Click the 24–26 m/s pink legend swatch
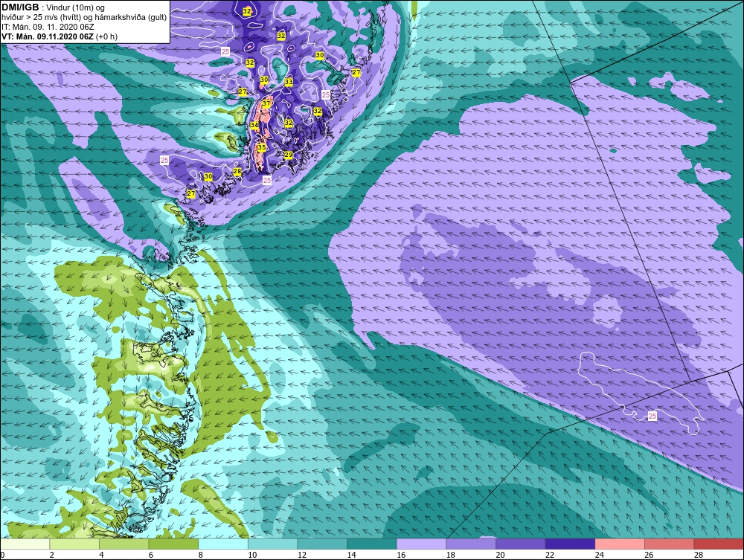The width and height of the screenshot is (744, 560). (x=620, y=544)
